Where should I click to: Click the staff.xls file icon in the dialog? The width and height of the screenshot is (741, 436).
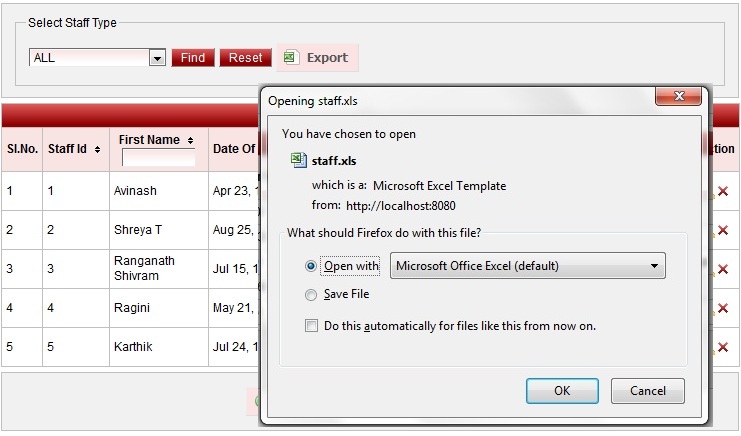[x=297, y=160]
